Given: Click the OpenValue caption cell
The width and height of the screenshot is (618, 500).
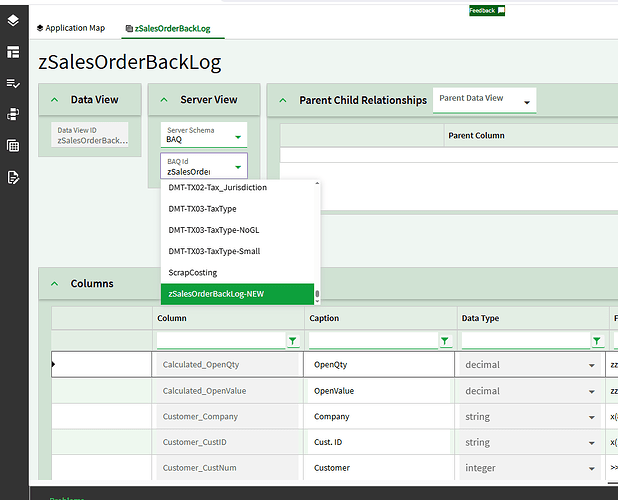Looking at the screenshot, I should tap(379, 391).
